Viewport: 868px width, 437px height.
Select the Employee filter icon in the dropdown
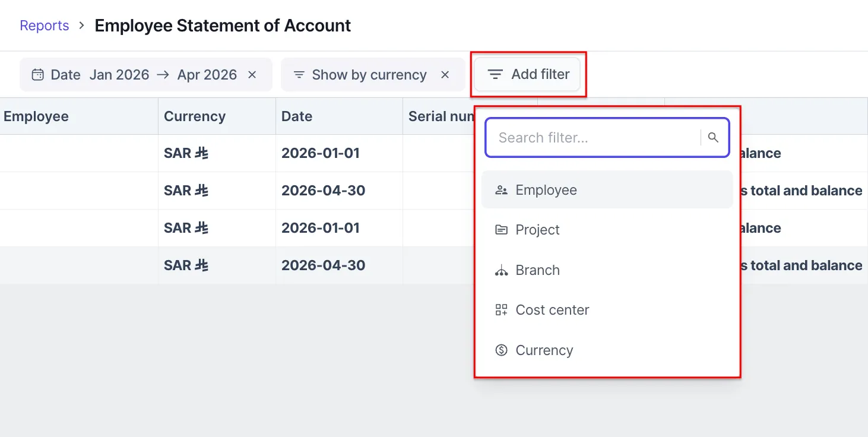point(500,189)
